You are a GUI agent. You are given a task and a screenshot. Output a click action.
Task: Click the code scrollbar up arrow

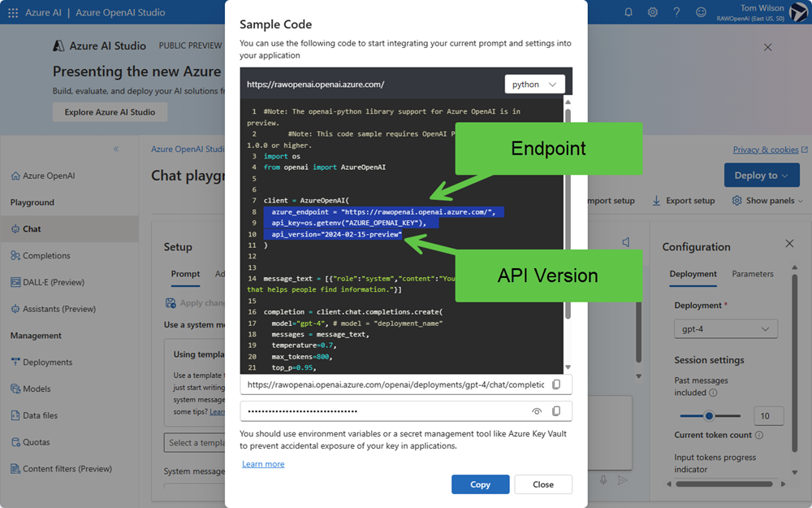pos(568,102)
